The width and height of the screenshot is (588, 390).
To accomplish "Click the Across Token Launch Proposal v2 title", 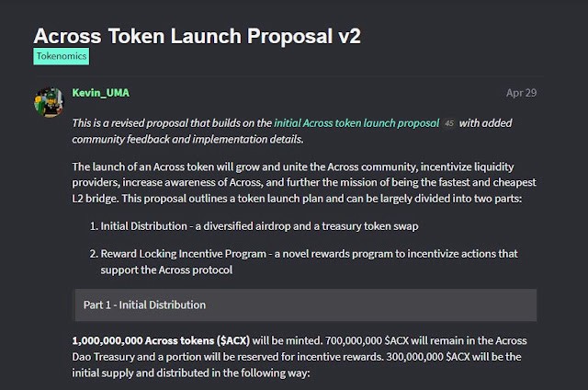I will (198, 34).
